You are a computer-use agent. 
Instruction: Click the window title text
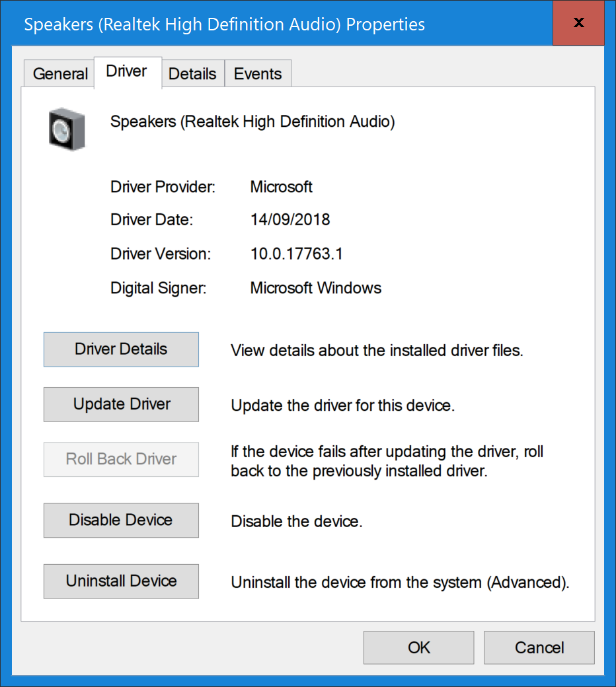point(224,24)
